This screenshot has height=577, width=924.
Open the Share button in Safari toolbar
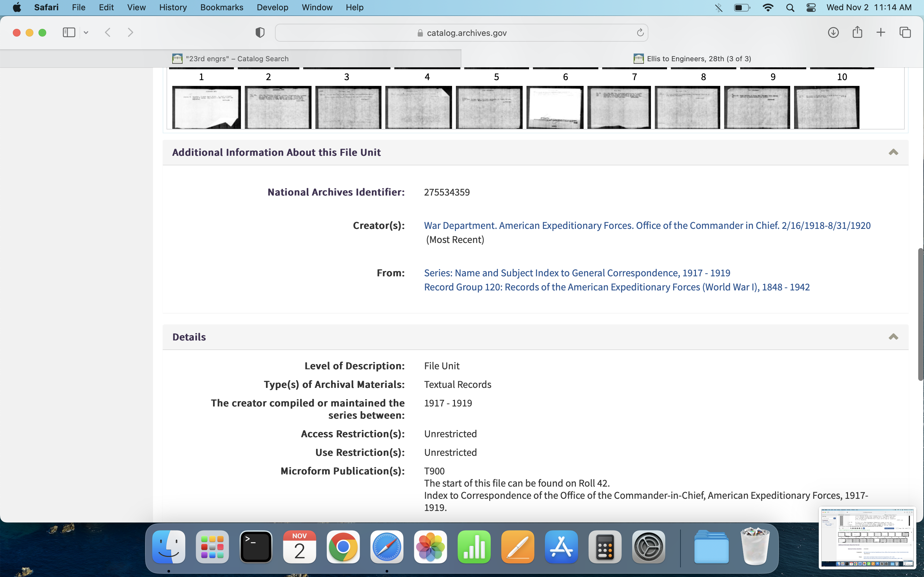(x=857, y=32)
